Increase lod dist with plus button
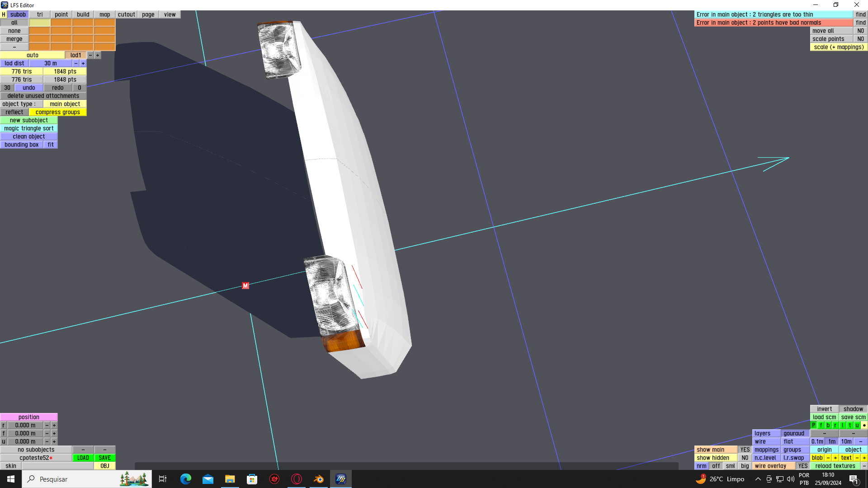The width and height of the screenshot is (868, 488). click(83, 63)
